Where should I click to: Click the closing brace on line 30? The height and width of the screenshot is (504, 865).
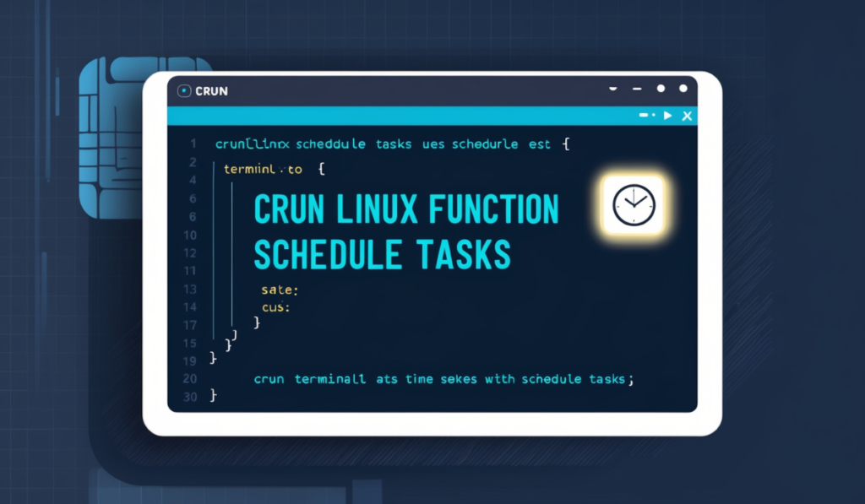pos(214,395)
